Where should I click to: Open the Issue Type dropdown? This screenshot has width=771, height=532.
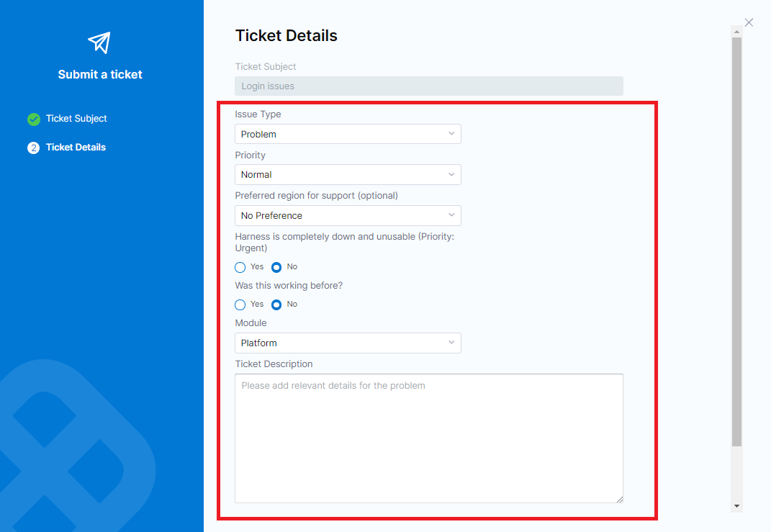[x=347, y=134]
